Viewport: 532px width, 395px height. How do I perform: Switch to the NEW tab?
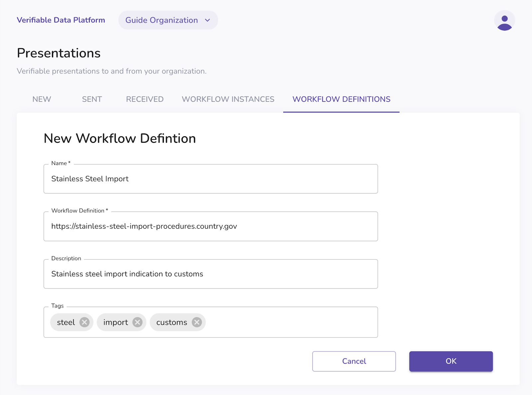[x=42, y=99]
